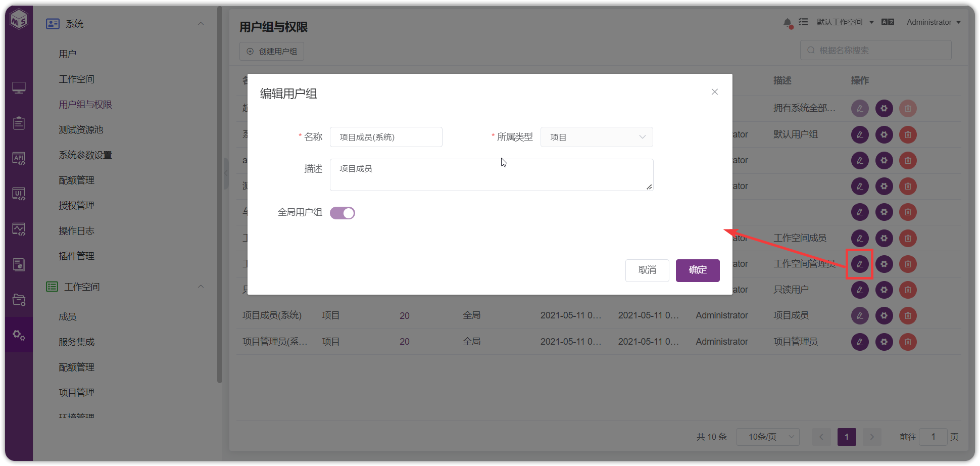Focus the 根据名称搜索 search box
This screenshot has height=466, width=980.
click(x=876, y=51)
